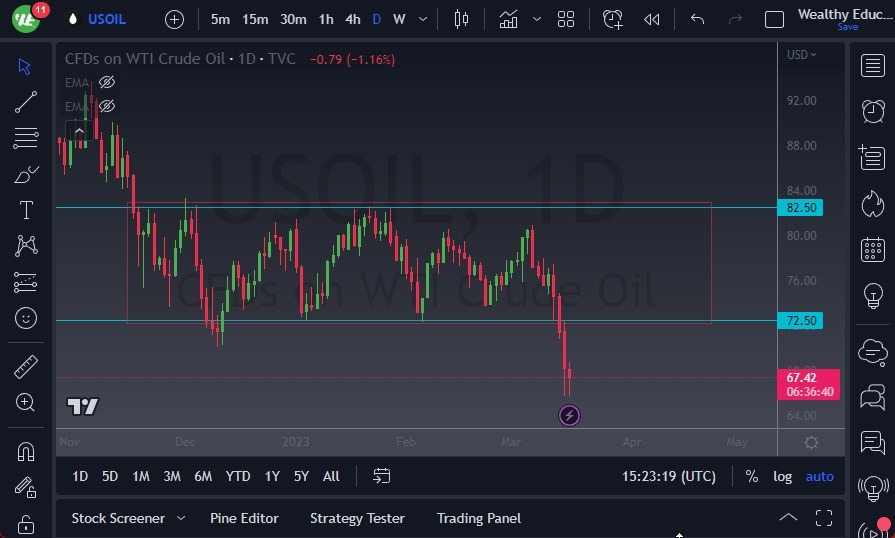The height and width of the screenshot is (538, 895).
Task: Open the Alerts alarm clock panel
Action: click(872, 110)
